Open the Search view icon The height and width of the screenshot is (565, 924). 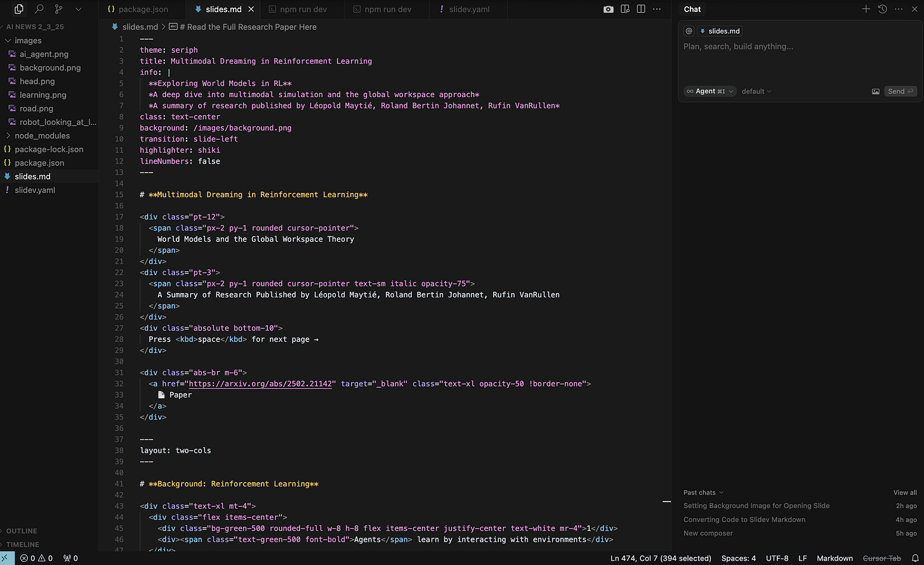[x=39, y=10]
